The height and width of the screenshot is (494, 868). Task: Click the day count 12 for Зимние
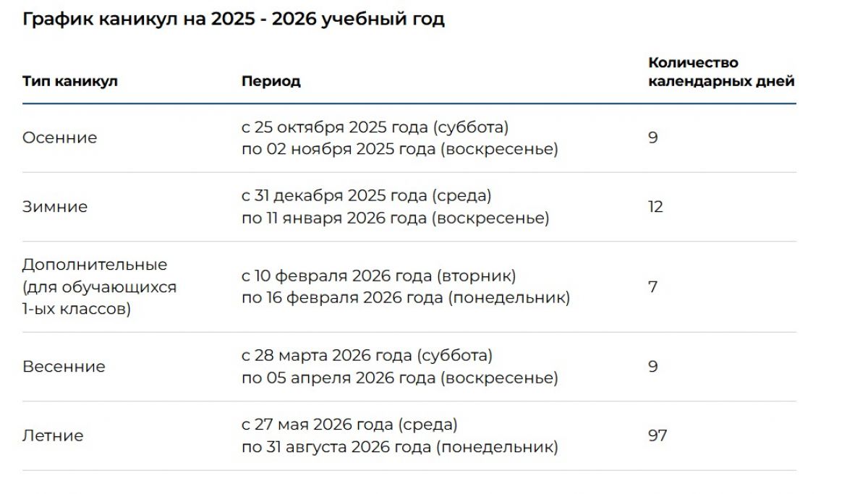(655, 207)
